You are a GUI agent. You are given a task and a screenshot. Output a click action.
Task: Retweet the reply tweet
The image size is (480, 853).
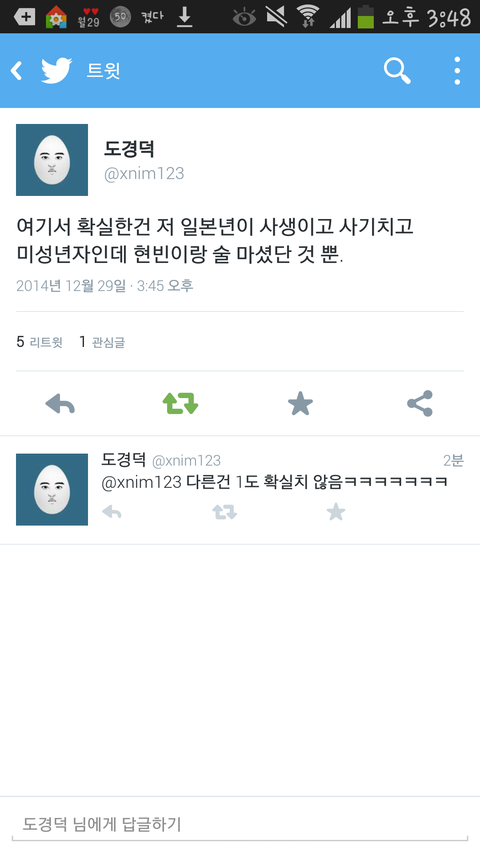225,512
